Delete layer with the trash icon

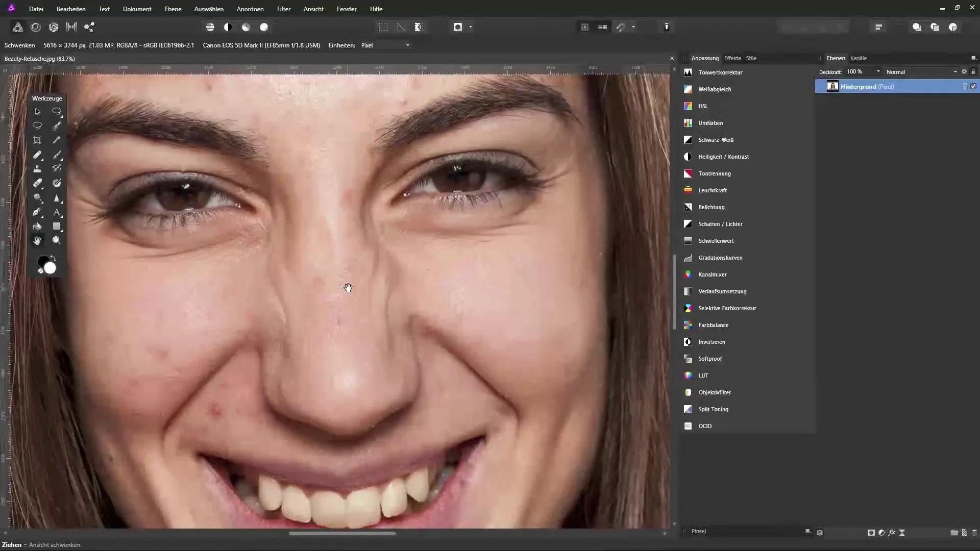(974, 532)
